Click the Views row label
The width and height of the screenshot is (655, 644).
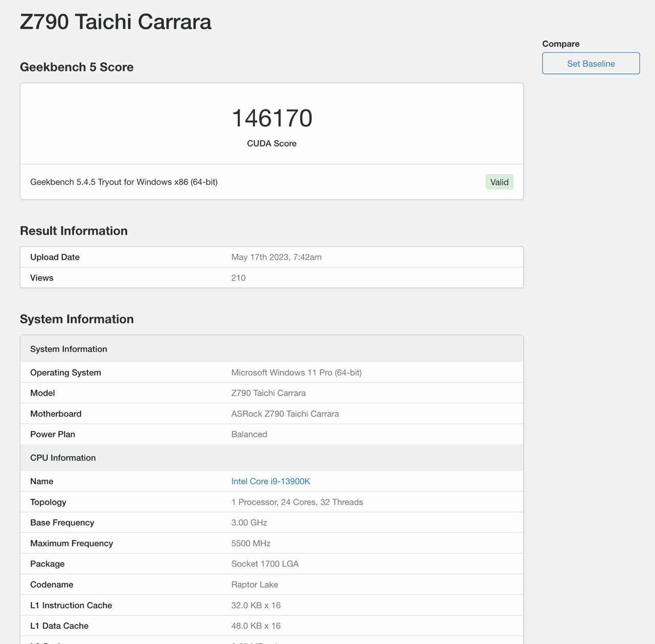tap(41, 278)
